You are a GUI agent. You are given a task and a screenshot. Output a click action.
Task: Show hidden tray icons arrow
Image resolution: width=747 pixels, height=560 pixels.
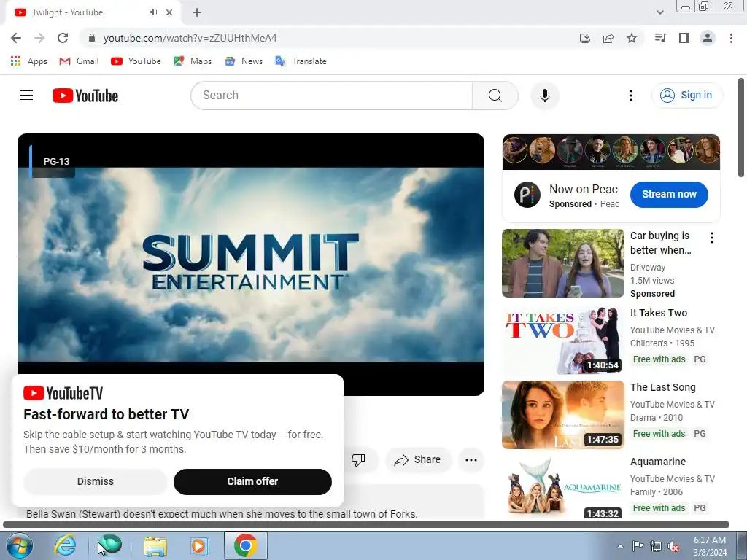point(620,546)
